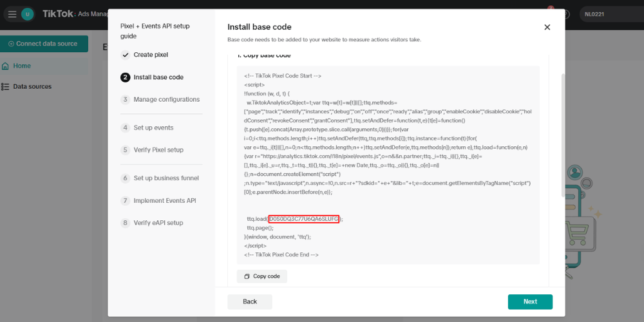Click the TikTok Pixel Code End comment line
Image resolution: width=644 pixels, height=322 pixels.
(x=281, y=255)
